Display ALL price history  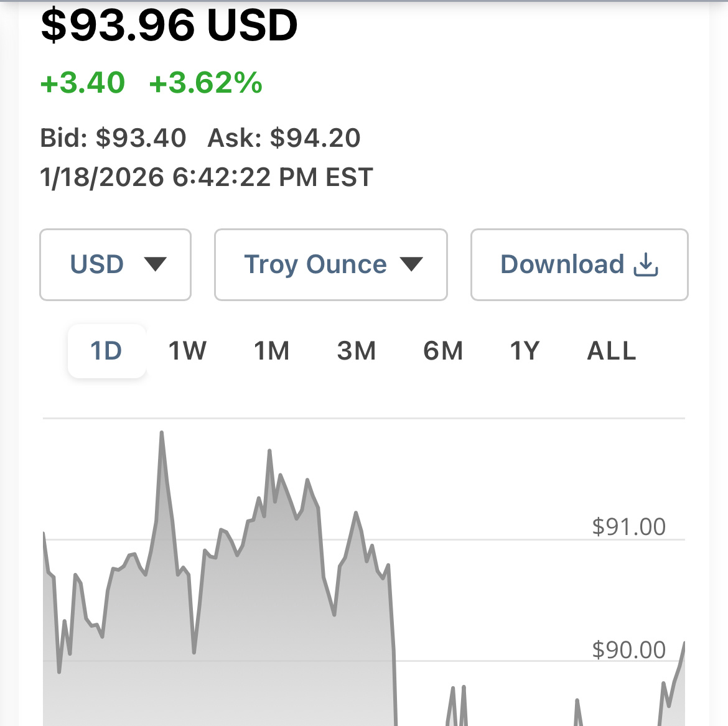pyautogui.click(x=612, y=351)
